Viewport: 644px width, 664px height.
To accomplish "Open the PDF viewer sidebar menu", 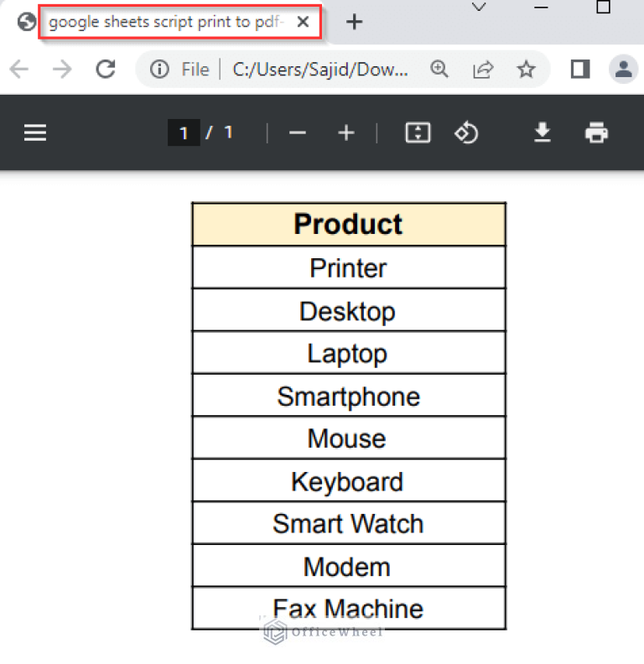I will coord(35,133).
